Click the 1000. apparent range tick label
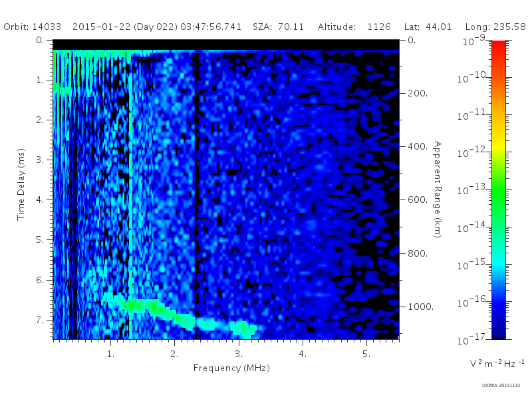This screenshot has height=399, width=532. point(421,307)
